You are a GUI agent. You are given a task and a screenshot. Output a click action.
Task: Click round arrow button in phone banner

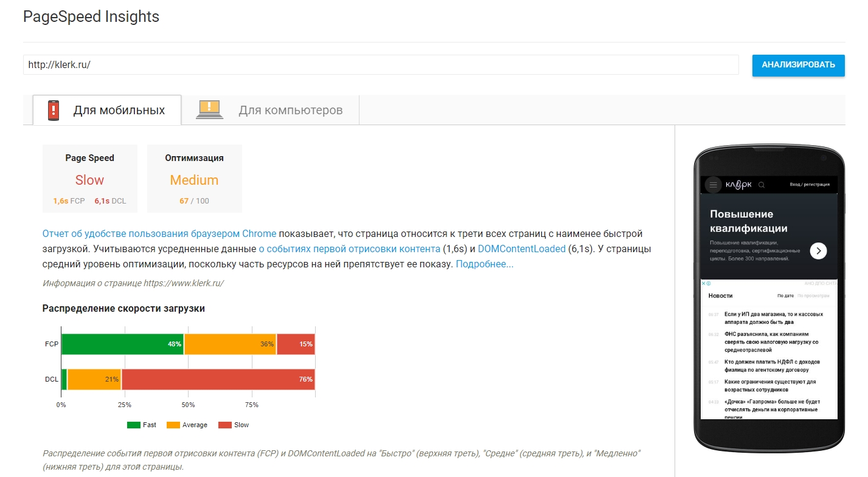818,251
